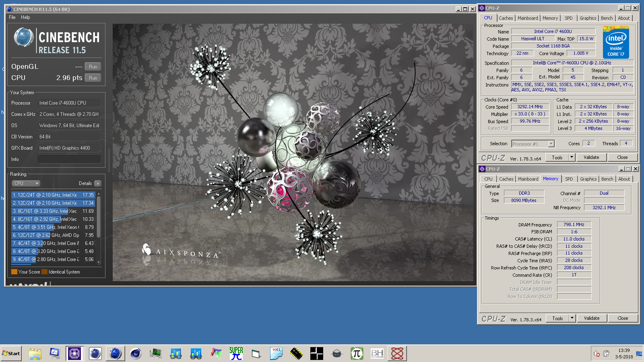The width and height of the screenshot is (644, 362).
Task: Click the monitor-with-checkmark taskbar icon
Action: point(55,354)
